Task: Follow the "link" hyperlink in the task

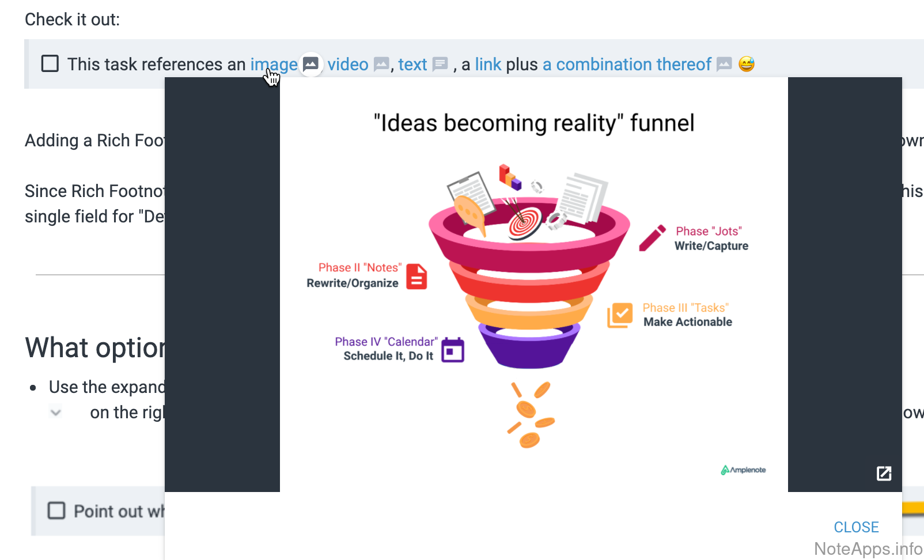Action: point(488,64)
